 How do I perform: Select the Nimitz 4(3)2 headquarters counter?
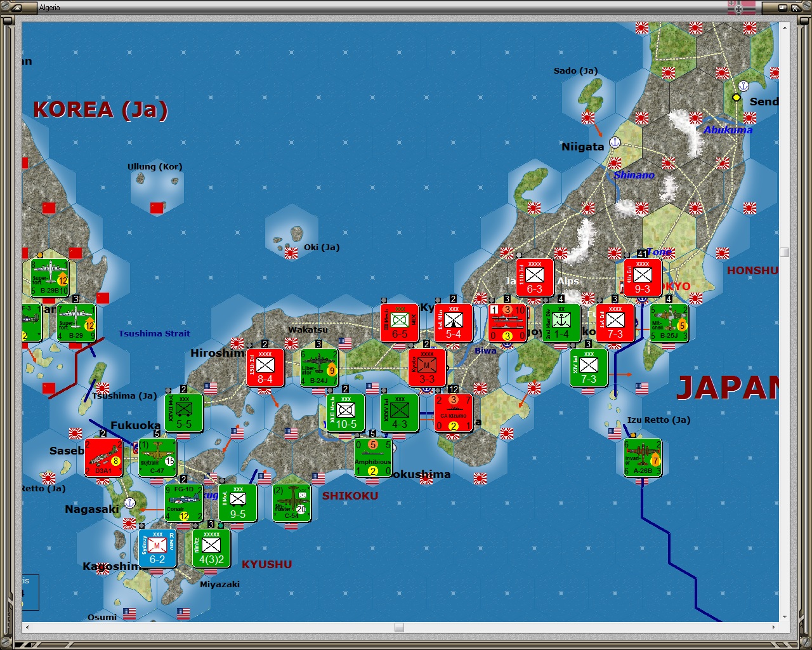[211, 548]
